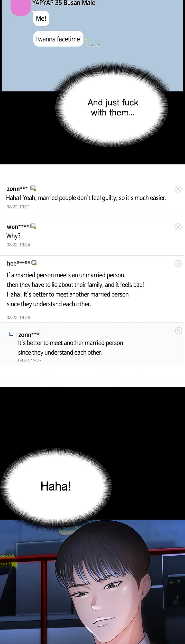Viewport: 185px width, 644px height.
Task: Click the "Haha!" speech bubble
Action: [x=56, y=486]
